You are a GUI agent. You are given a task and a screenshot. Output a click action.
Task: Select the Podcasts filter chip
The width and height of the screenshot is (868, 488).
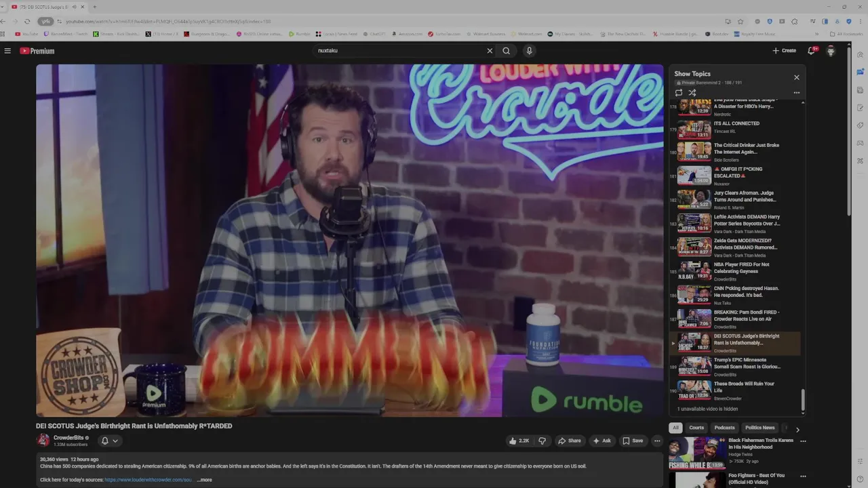(x=724, y=428)
